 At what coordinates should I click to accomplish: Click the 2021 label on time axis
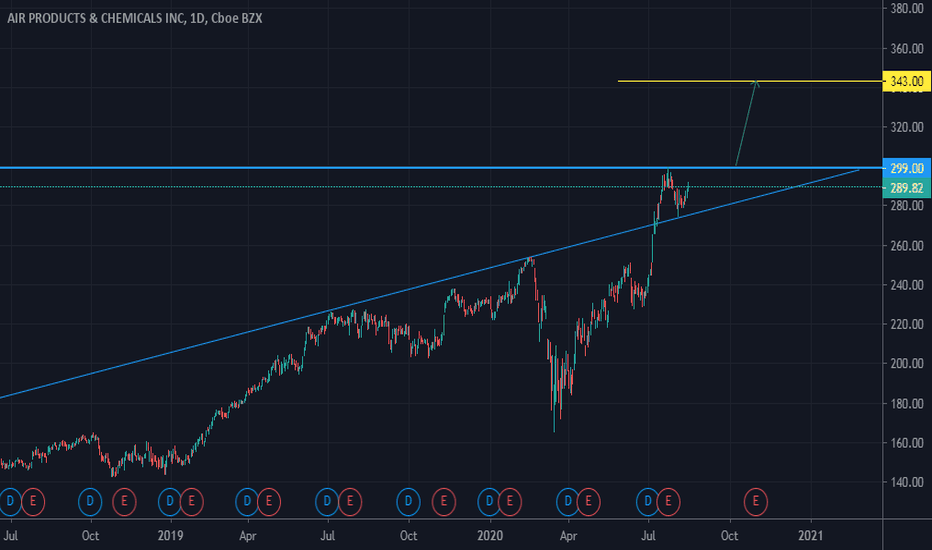[810, 536]
